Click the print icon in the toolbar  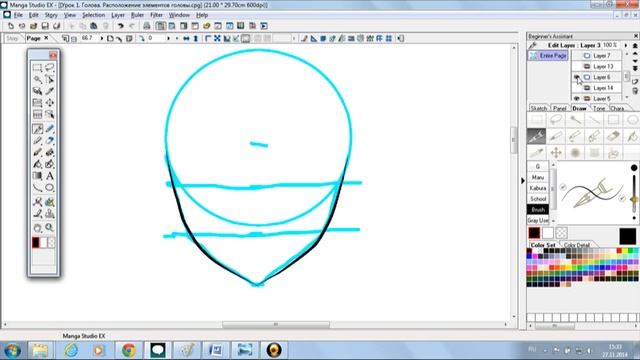tap(147, 26)
